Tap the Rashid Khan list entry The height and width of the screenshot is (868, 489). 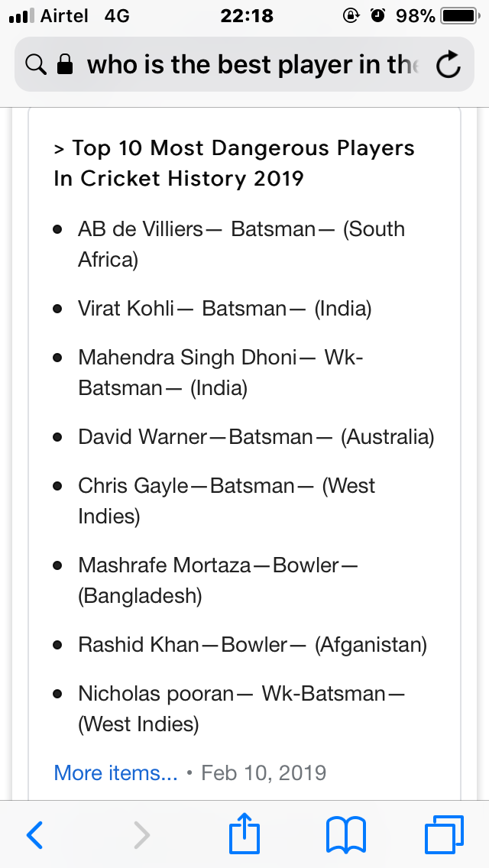click(x=253, y=645)
